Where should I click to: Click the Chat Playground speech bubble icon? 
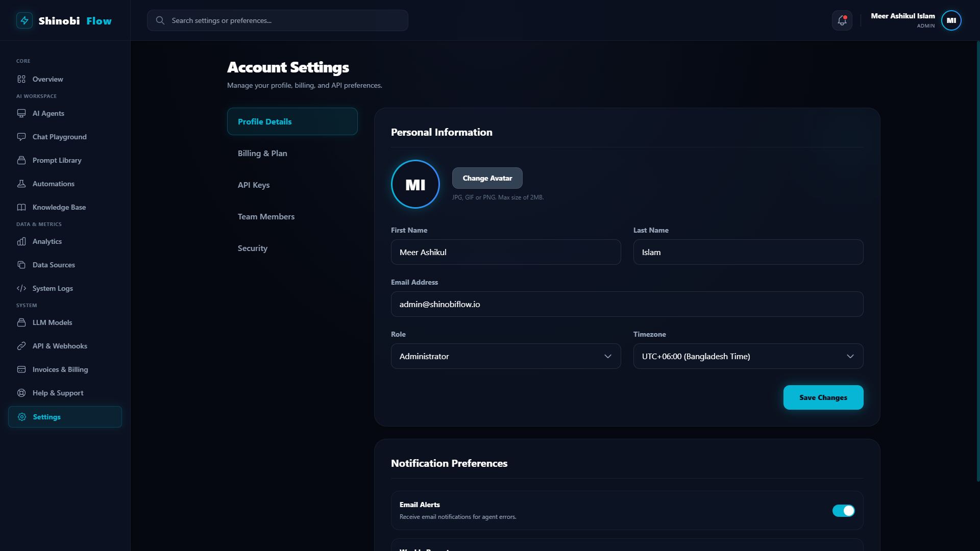[21, 137]
